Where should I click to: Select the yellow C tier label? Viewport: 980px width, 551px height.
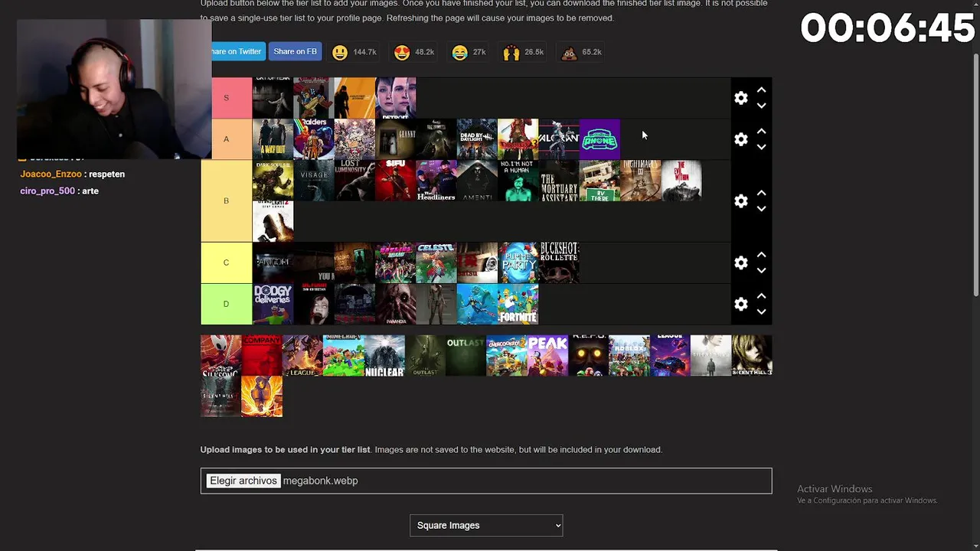coord(226,262)
